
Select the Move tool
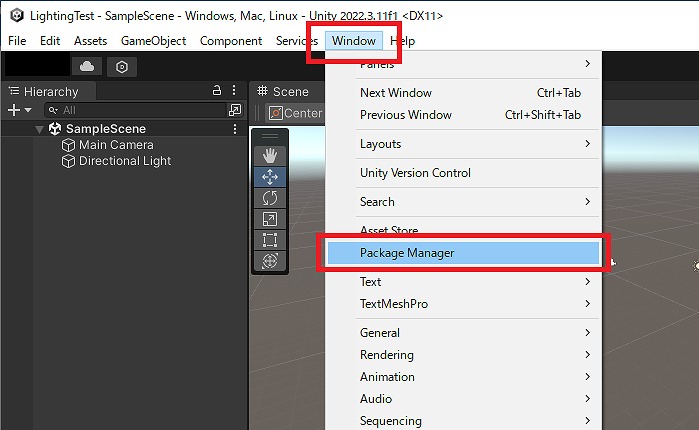pos(270,177)
